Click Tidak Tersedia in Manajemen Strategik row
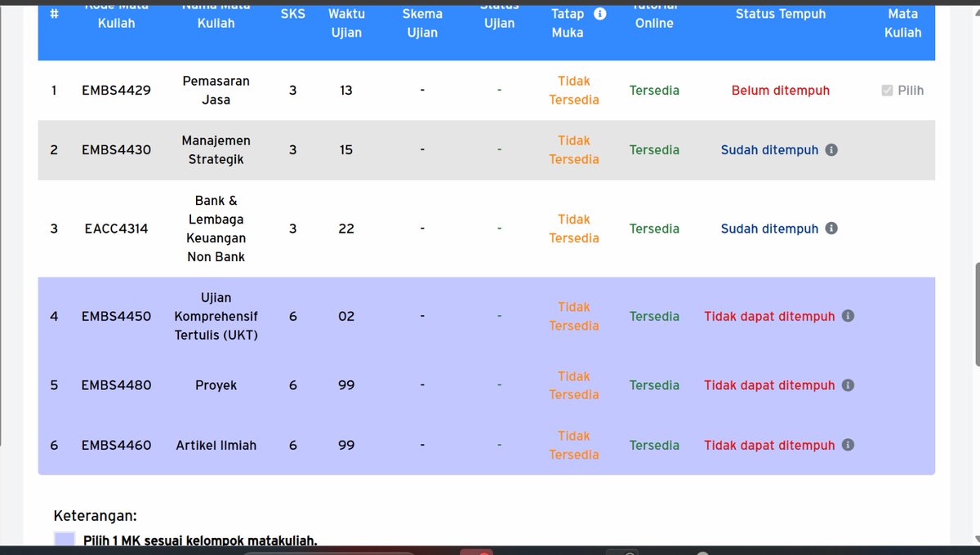The image size is (980, 555). 574,150
